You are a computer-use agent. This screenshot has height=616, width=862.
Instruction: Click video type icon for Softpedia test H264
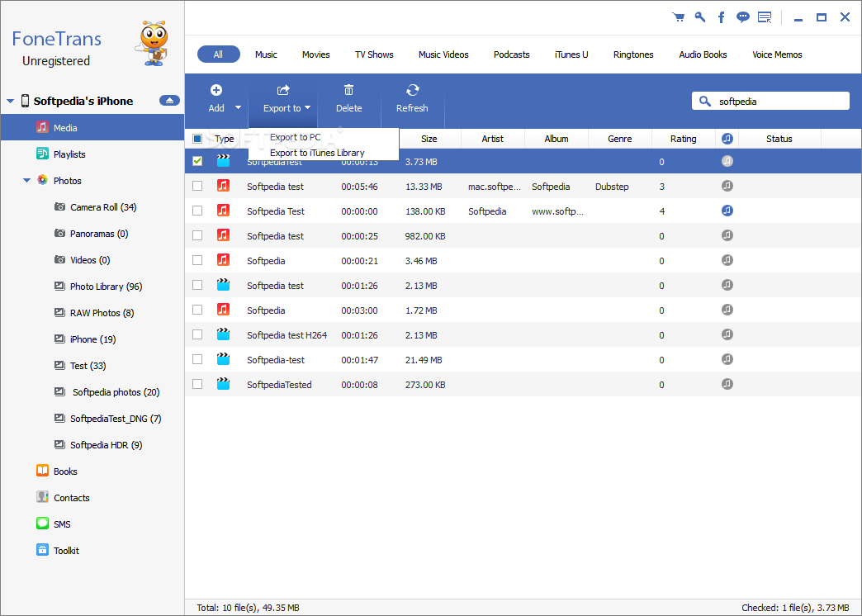(223, 334)
